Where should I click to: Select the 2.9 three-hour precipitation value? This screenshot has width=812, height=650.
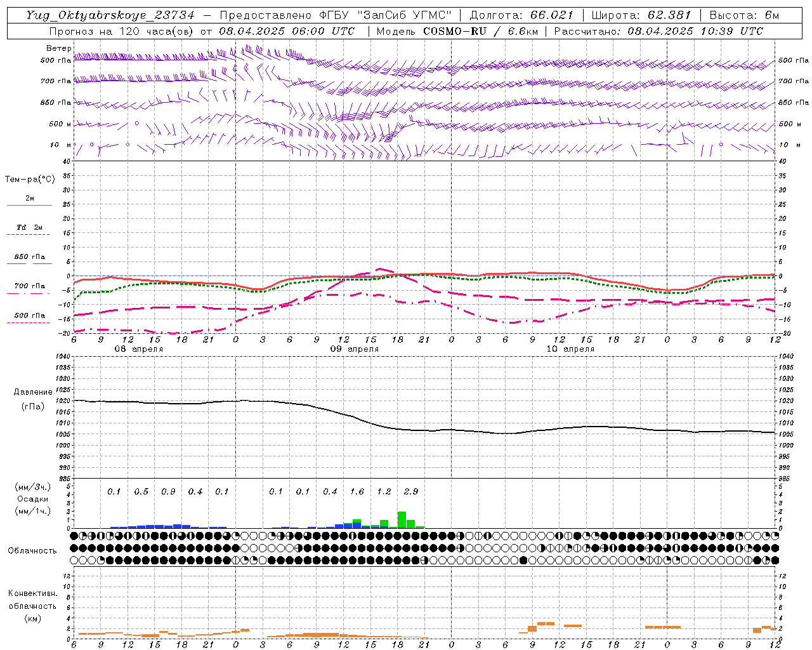click(x=411, y=492)
